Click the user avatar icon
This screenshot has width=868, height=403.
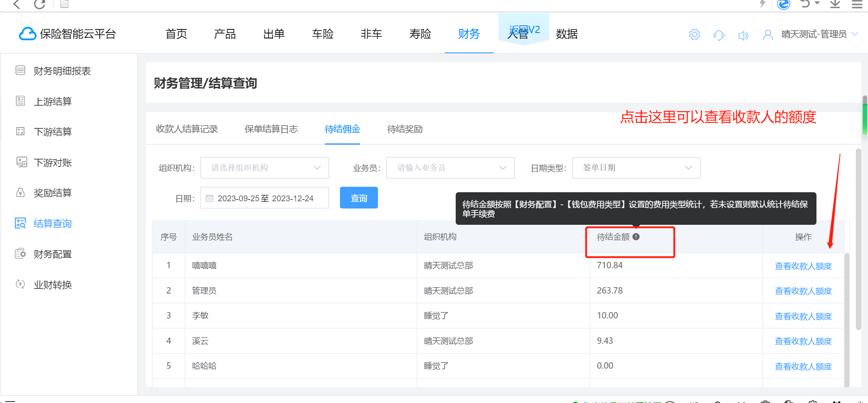tap(768, 35)
